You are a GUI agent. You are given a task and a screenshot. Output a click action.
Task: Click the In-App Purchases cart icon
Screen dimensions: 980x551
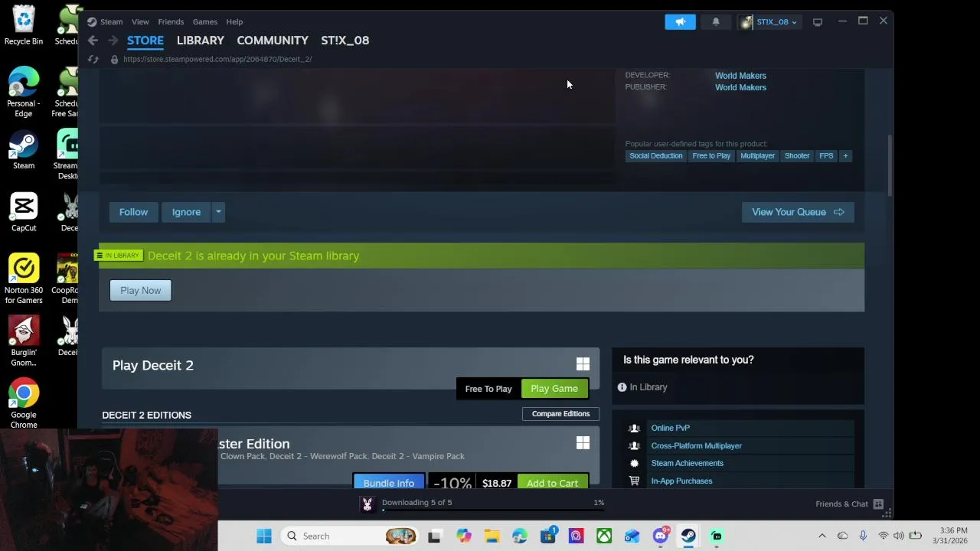tap(634, 481)
